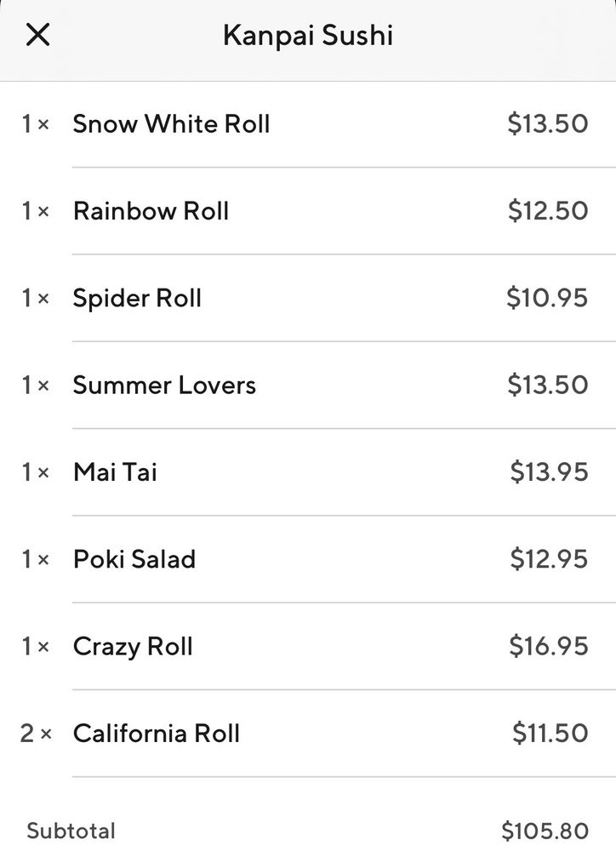
Task: Click the Subtotal label
Action: (71, 831)
